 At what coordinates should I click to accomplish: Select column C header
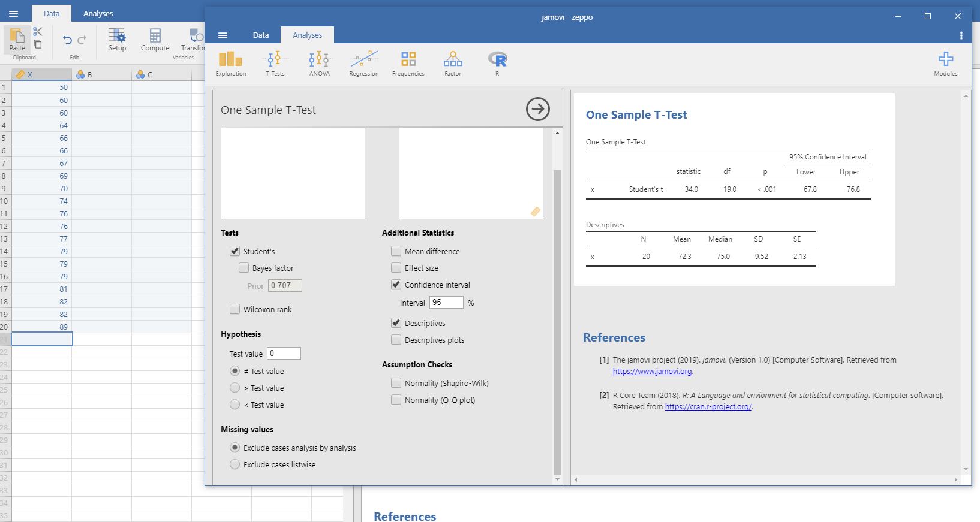[162, 74]
